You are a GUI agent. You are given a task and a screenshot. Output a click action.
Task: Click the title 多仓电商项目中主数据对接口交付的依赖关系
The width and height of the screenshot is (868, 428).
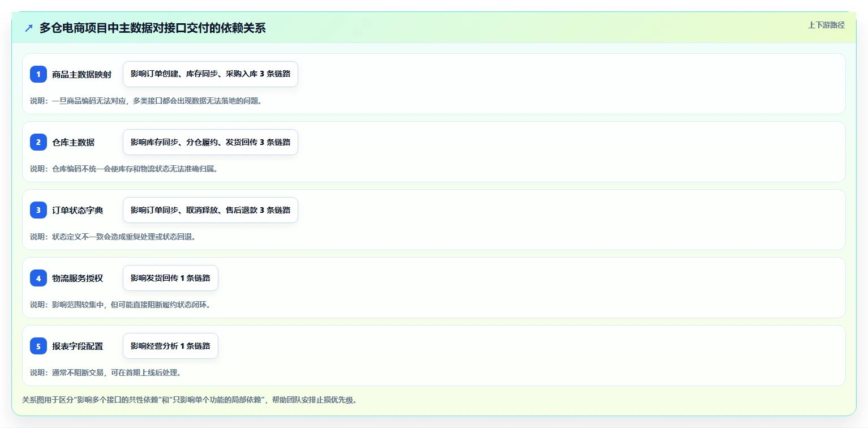tap(152, 28)
